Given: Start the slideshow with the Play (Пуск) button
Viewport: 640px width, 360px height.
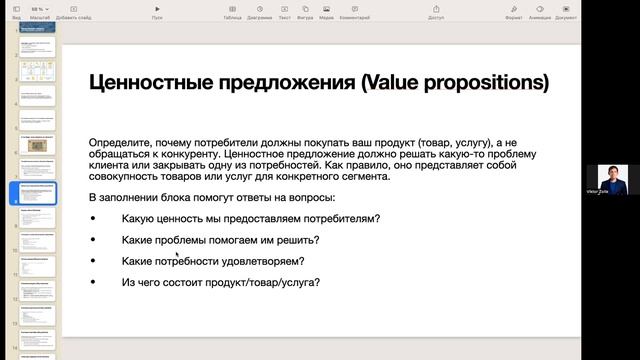Looking at the screenshot, I should [157, 9].
